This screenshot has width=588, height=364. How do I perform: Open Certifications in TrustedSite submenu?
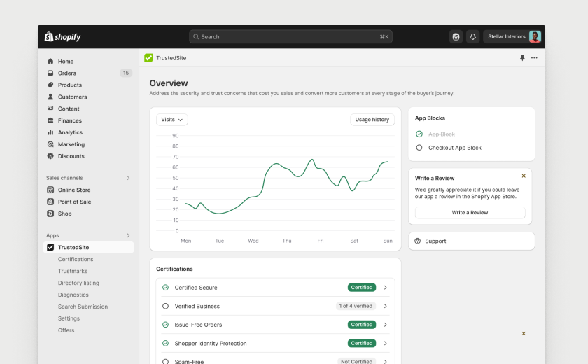(76, 259)
